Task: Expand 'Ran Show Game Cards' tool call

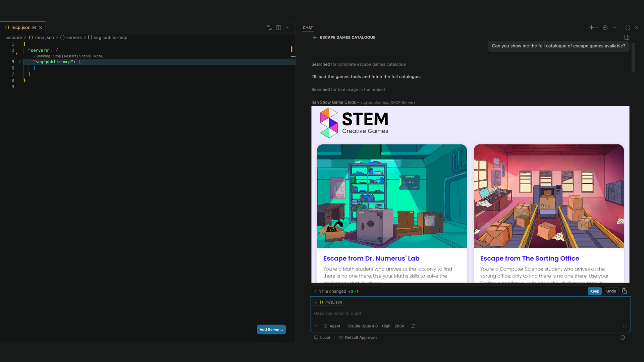Action: (363, 103)
